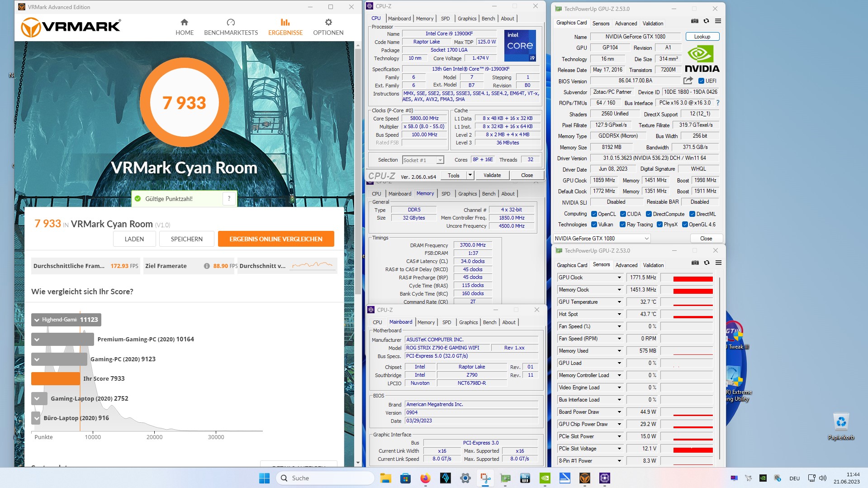Screen dimensions: 868x488
Task: Toggle the OpenCL checkbox
Action: click(x=594, y=214)
